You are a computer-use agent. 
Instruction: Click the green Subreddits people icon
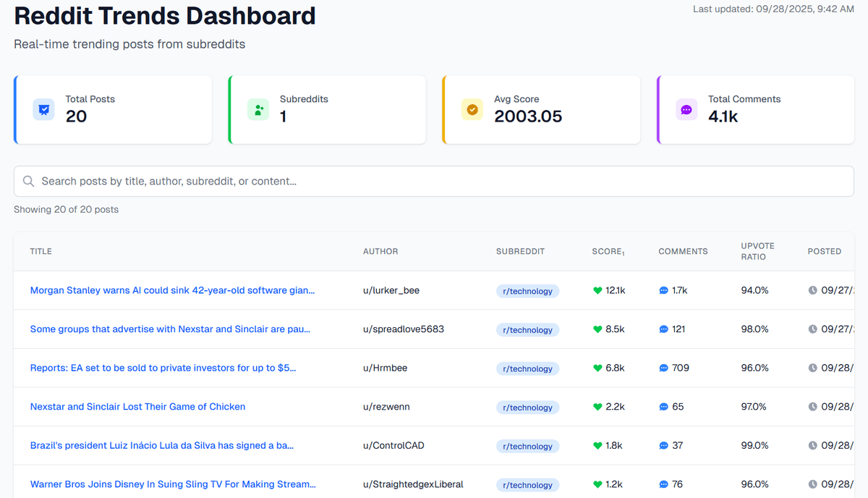258,109
